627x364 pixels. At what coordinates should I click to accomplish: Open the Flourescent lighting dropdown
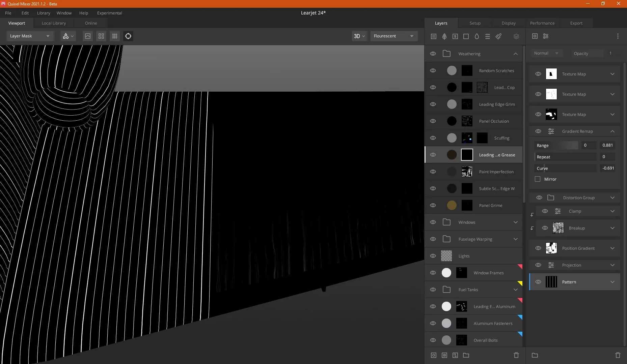click(394, 36)
